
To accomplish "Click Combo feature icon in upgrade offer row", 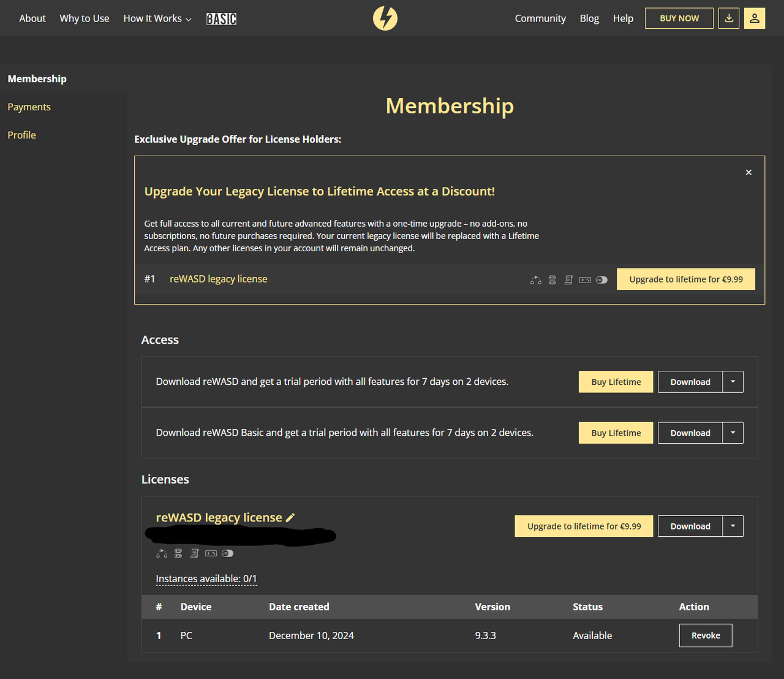I will (536, 280).
